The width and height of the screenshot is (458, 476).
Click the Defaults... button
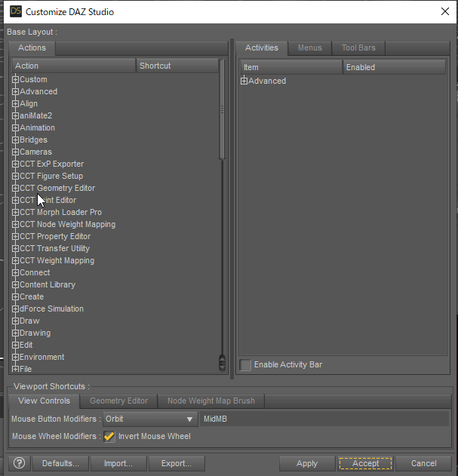(60, 463)
